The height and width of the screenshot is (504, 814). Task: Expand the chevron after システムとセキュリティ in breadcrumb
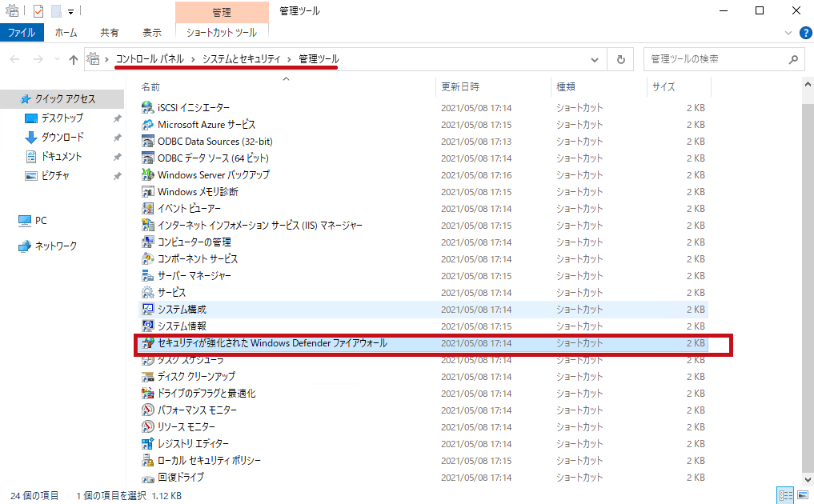[x=289, y=59]
